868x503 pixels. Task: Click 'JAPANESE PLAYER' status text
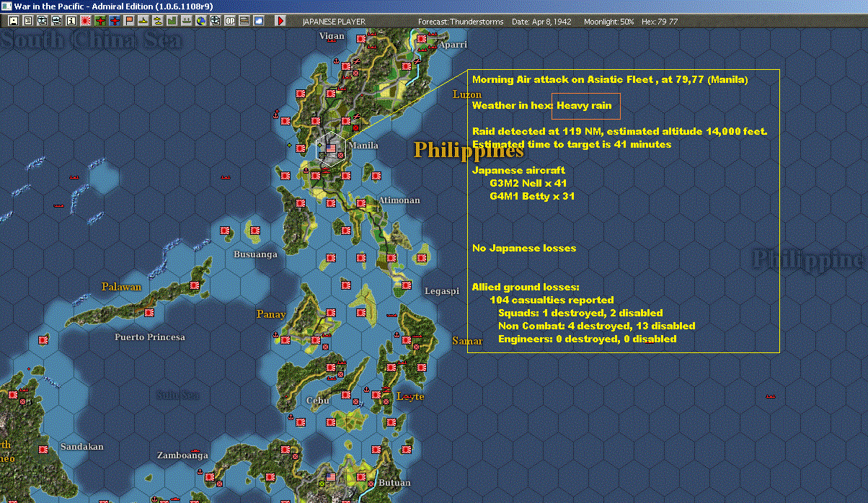pos(334,22)
